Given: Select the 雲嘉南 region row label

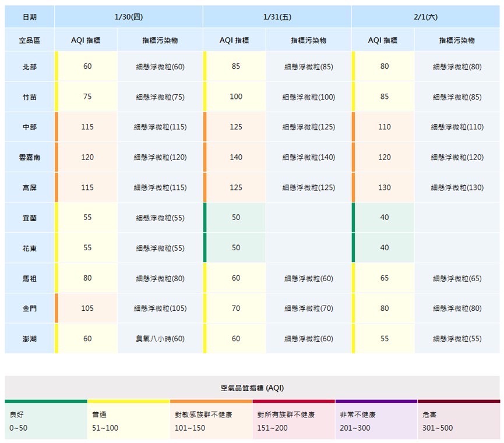Looking at the screenshot, I should (30, 157).
